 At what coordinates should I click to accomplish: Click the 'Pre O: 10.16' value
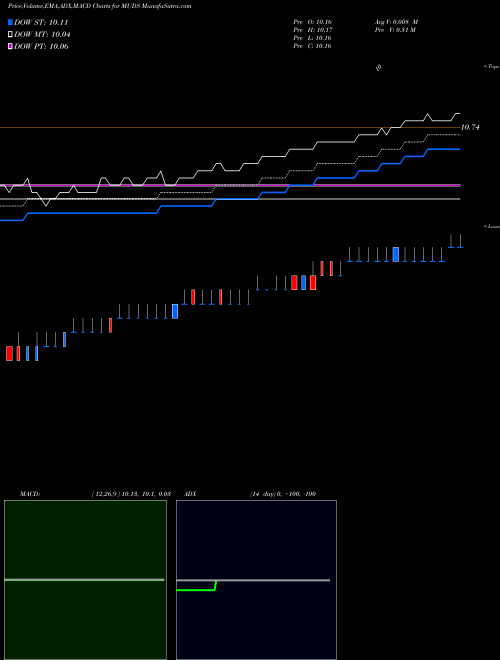312,22
